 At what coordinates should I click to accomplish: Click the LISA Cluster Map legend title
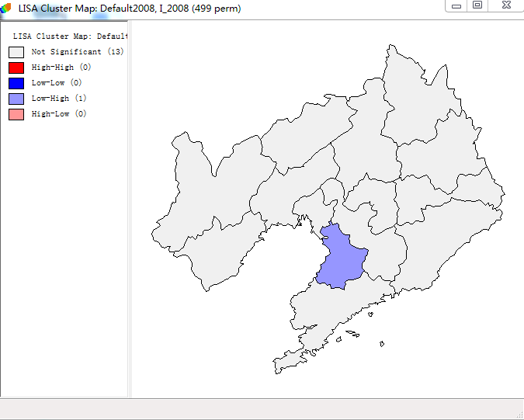point(70,36)
